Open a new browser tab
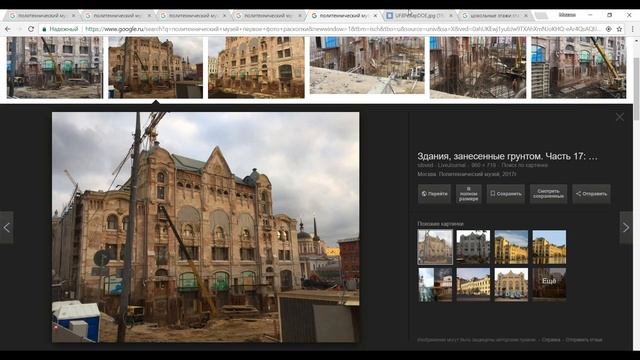Viewport: 640px width, 360px height. pos(541,16)
